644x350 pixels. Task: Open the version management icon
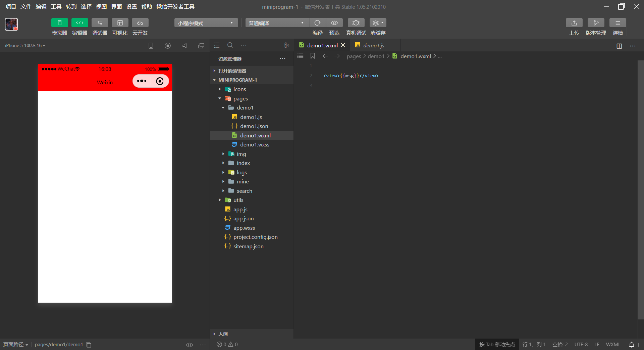[596, 23]
